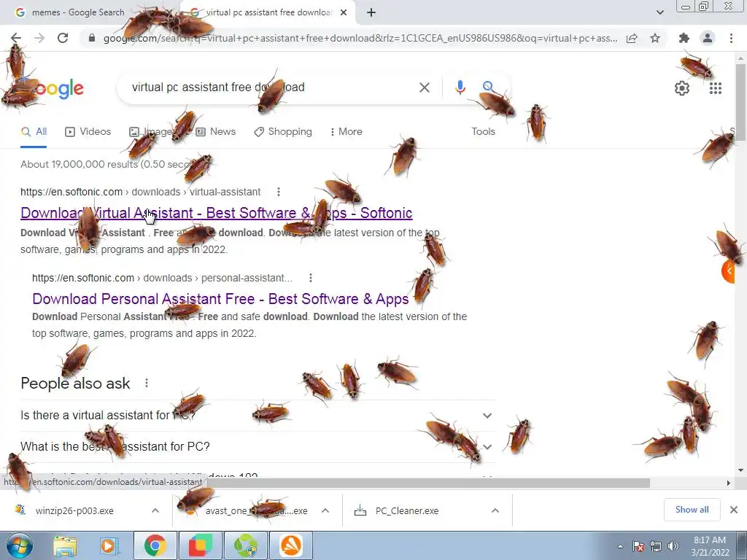Open Chrome's three-dot menu
747x560 pixels.
pyautogui.click(x=731, y=38)
